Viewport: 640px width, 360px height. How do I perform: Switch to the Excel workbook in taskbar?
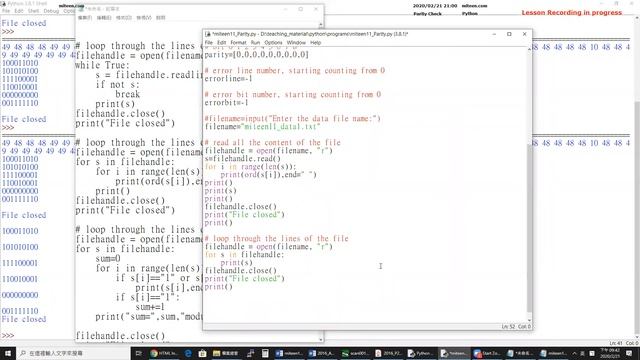(x=356, y=353)
